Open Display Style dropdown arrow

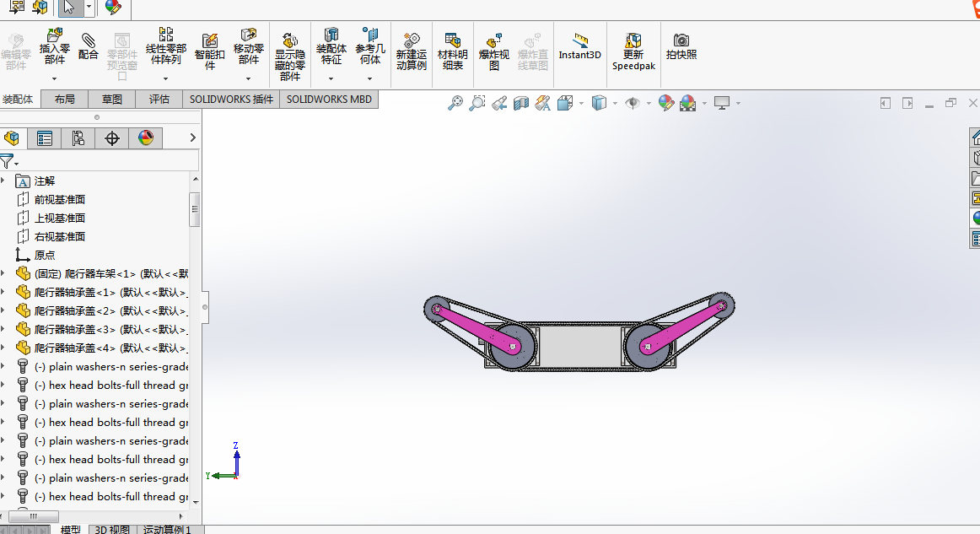click(615, 103)
